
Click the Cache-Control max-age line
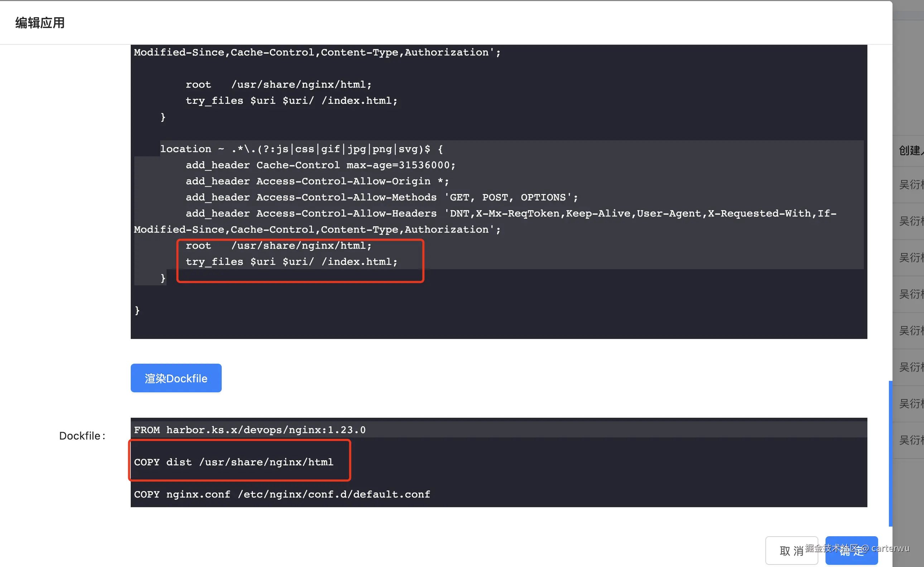pos(321,165)
